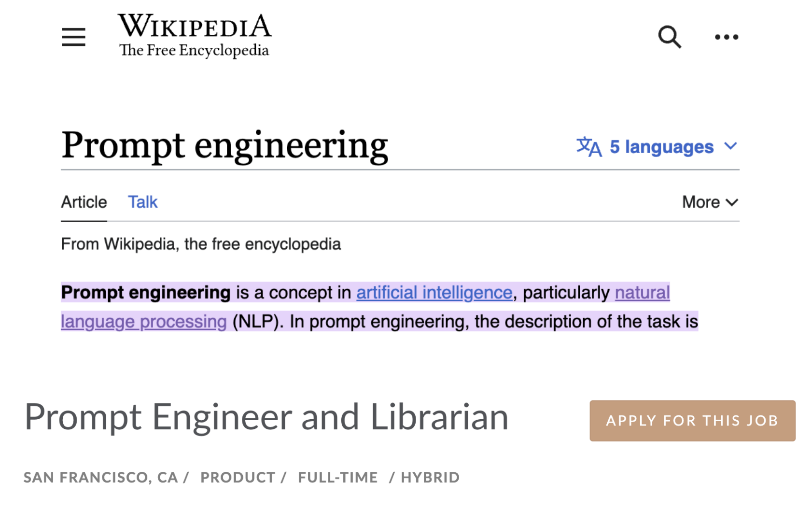Click the bold Prompt engineering term
This screenshot has width=812, height=511.
point(146,293)
